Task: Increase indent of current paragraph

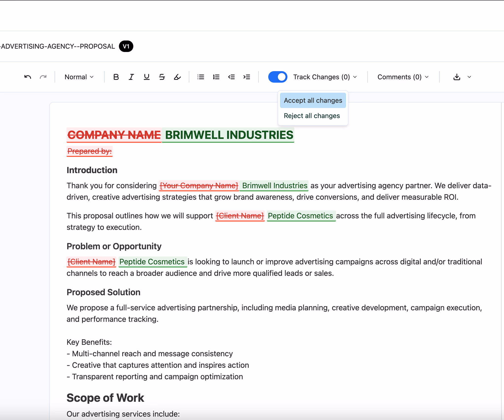Action: [x=247, y=77]
